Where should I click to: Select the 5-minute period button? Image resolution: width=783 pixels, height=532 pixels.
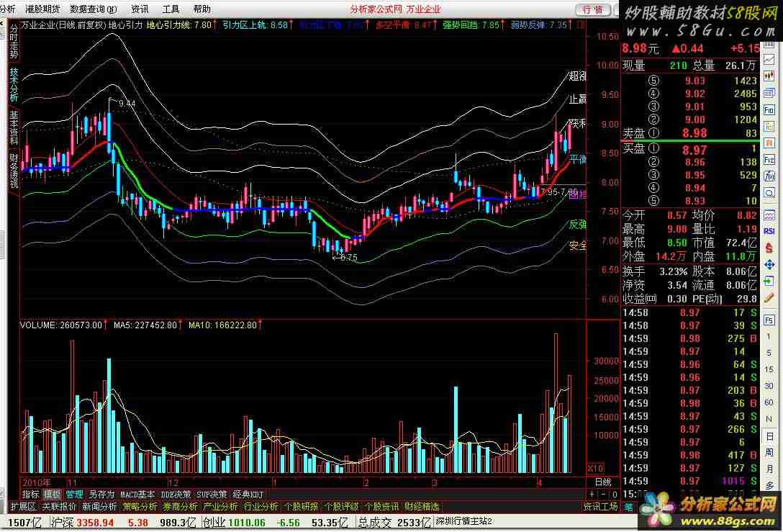769,353
